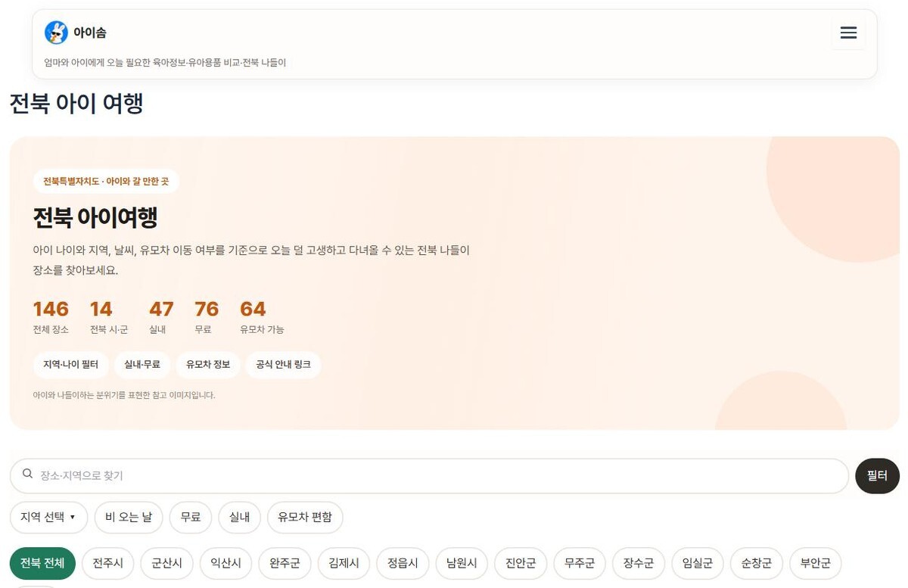Viewport: 908px width, 588px height.
Task: Select the 완주군 region tab
Action: (x=285, y=564)
